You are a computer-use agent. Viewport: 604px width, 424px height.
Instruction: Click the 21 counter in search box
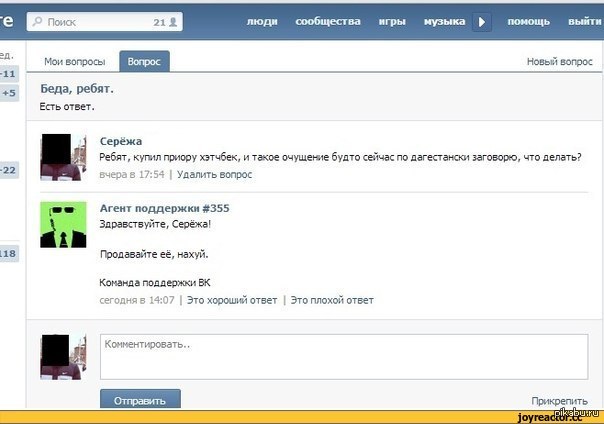159,22
